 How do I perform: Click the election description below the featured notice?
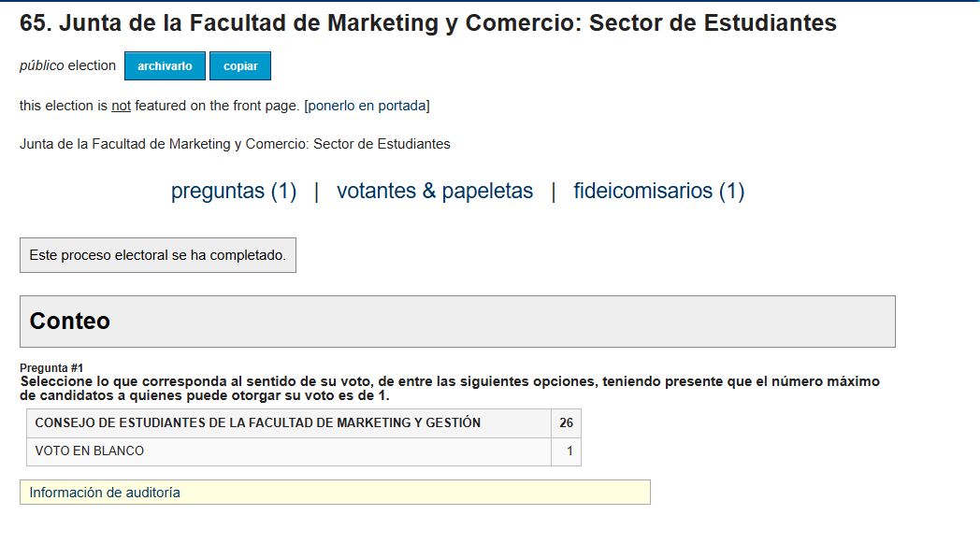tap(235, 144)
